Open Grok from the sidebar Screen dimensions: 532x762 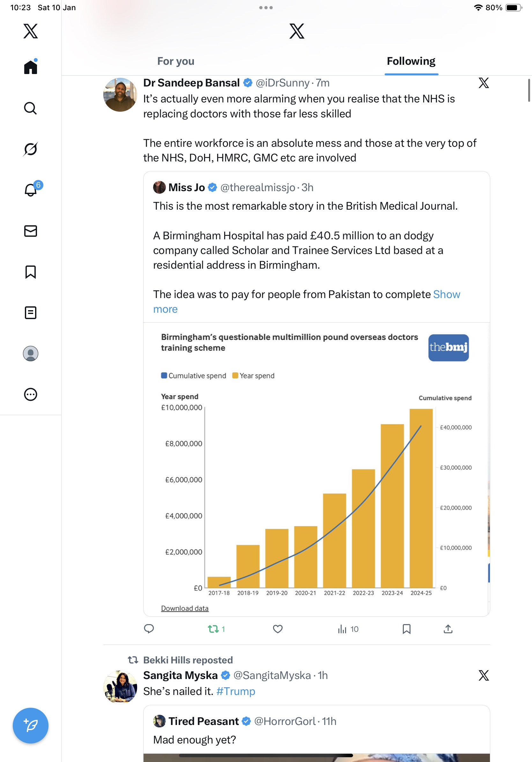31,149
